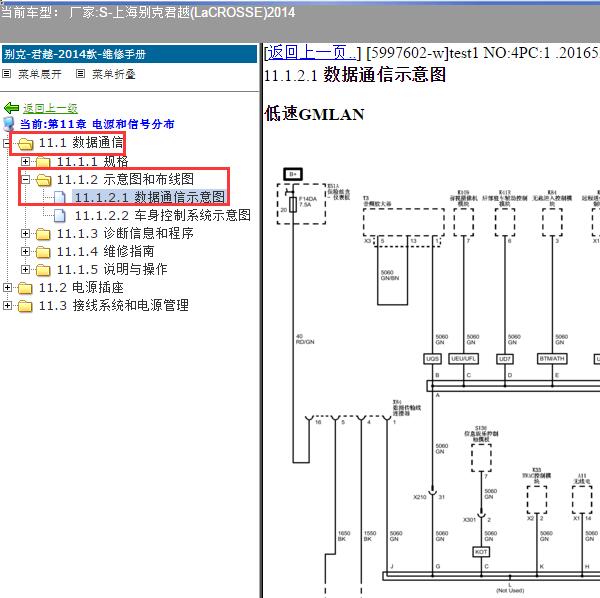Viewport: 600px width, 598px height.
Task: Click the KOT label in diagram
Action: [x=481, y=552]
